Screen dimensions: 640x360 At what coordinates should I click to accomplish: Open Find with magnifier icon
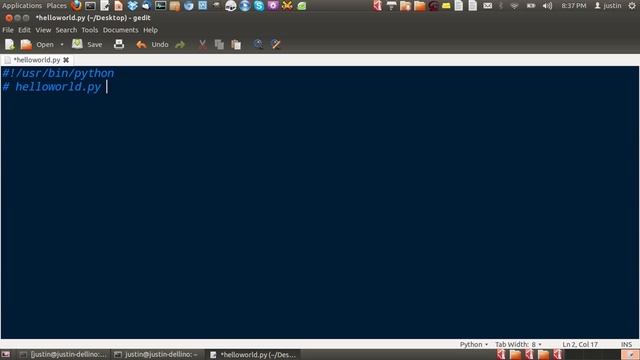[258, 44]
